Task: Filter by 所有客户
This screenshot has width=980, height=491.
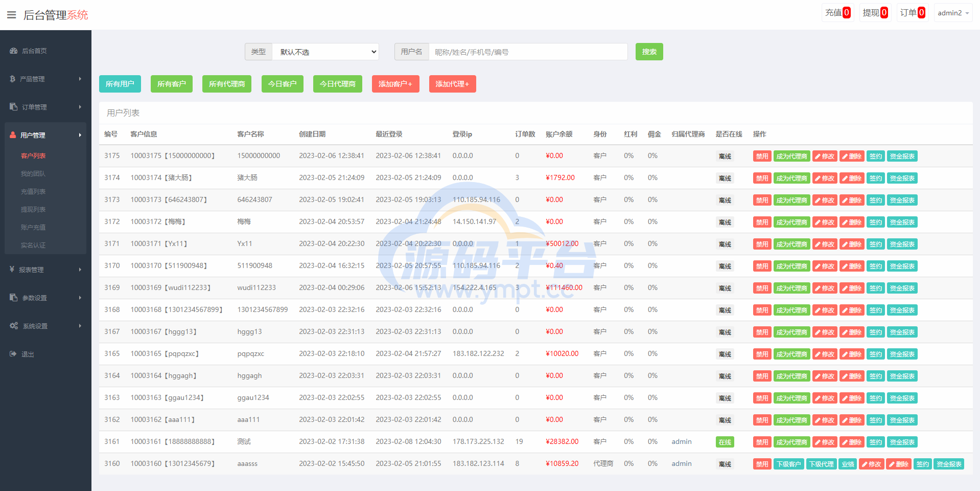Action: point(172,84)
